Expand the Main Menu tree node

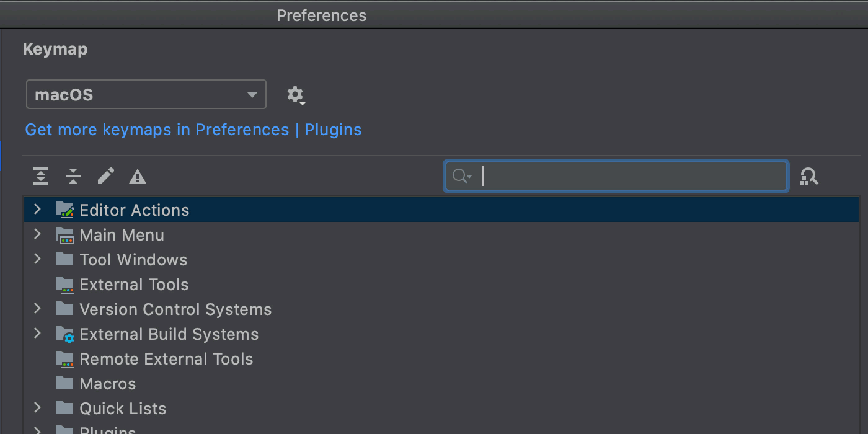click(37, 234)
